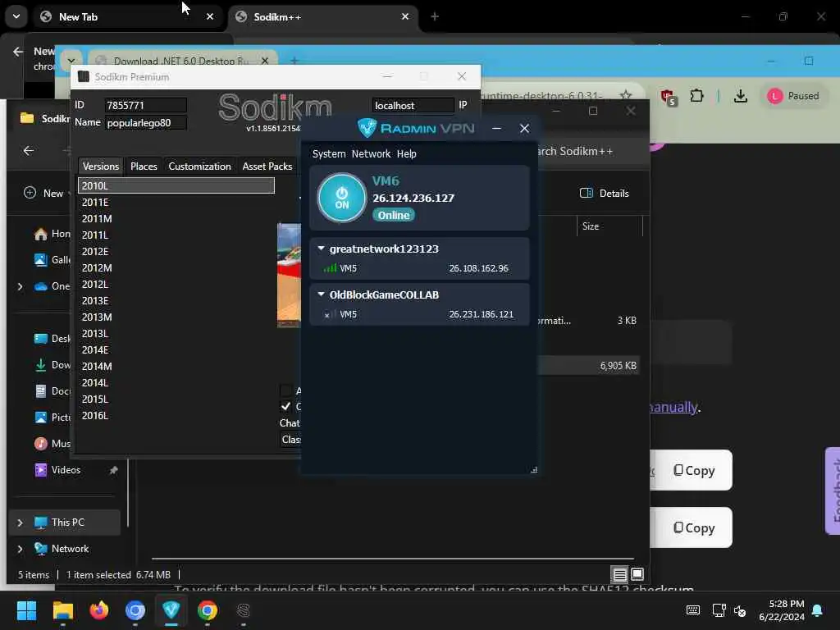Switch to the New Tab browser tab

tap(128, 16)
